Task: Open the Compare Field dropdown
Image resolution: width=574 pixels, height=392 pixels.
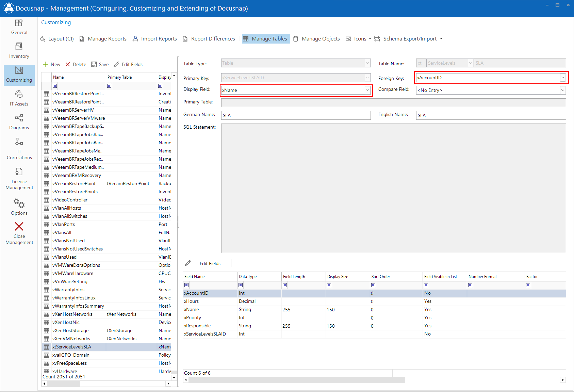Action: tap(563, 90)
